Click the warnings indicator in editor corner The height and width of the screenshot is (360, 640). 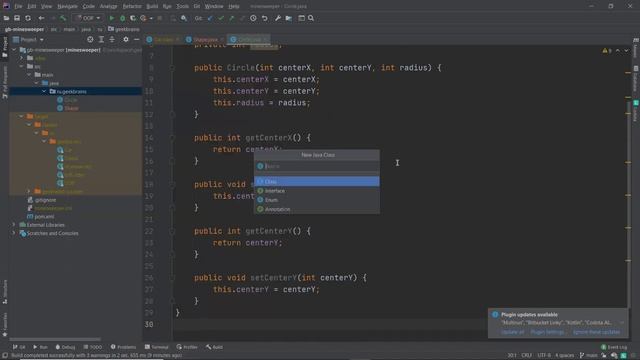tap(607, 51)
